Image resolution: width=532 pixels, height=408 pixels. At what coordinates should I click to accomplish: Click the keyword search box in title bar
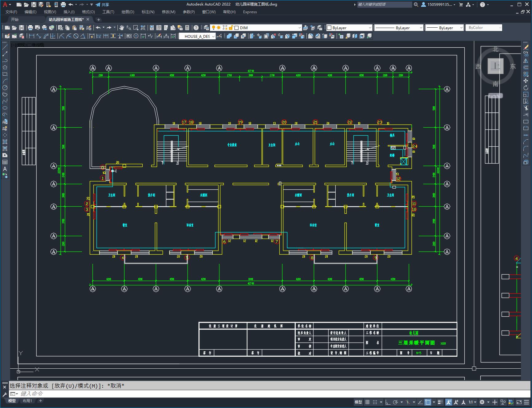pyautogui.click(x=384, y=5)
